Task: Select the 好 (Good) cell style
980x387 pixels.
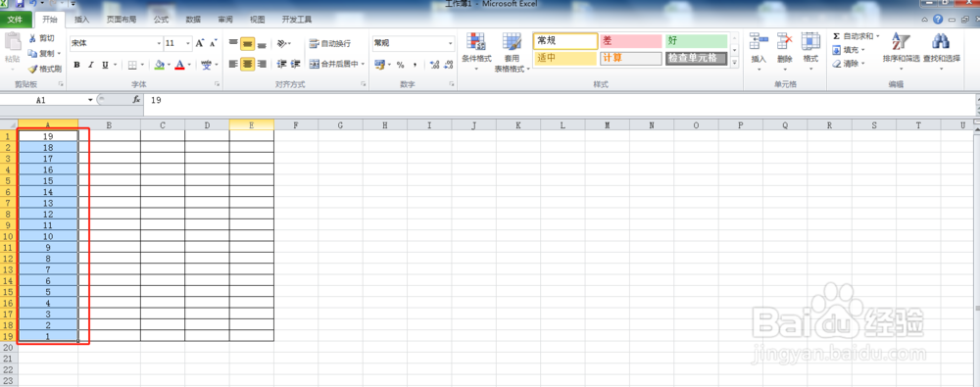Action: click(697, 40)
